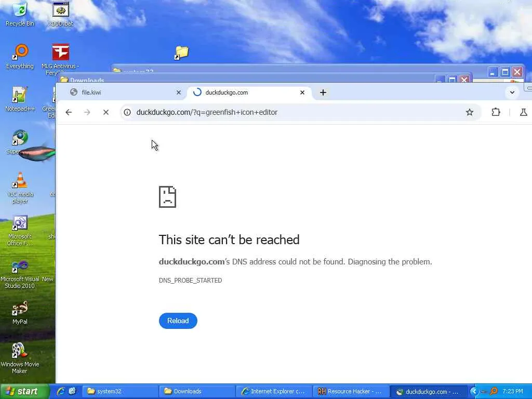Click the sad page error icon
The image size is (532, 399).
(x=168, y=197)
